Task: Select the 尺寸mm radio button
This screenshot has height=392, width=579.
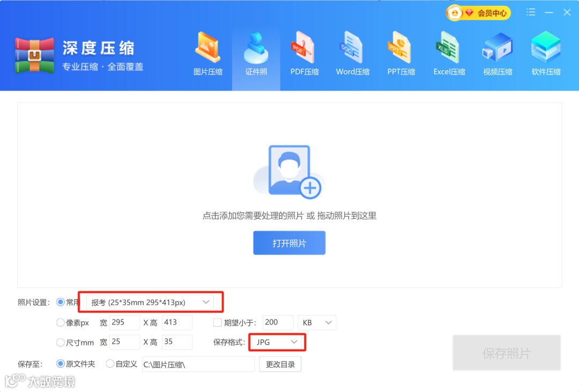Action: [x=60, y=343]
